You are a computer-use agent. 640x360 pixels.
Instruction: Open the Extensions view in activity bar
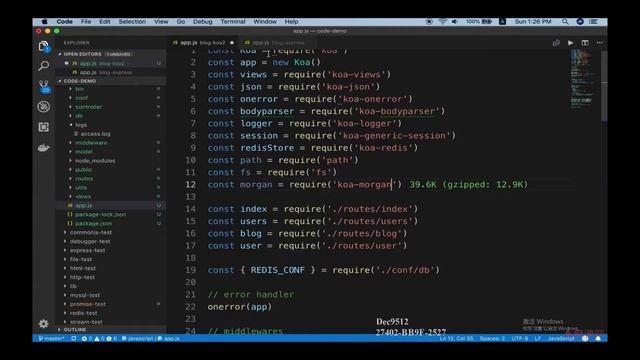[44, 127]
